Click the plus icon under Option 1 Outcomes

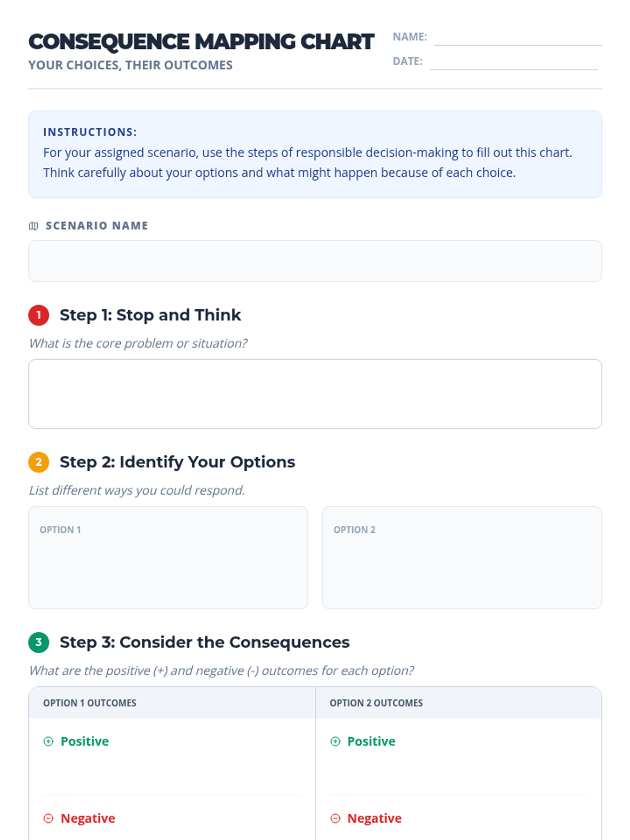48,741
